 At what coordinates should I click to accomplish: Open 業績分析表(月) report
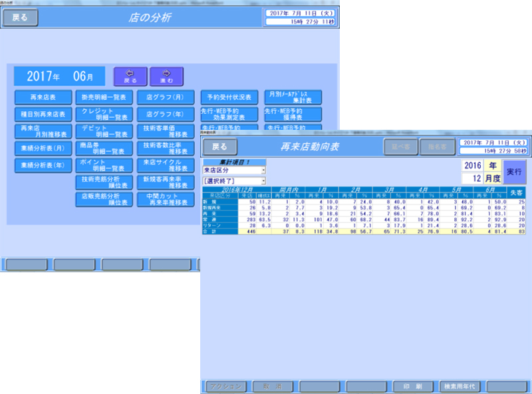[43, 148]
